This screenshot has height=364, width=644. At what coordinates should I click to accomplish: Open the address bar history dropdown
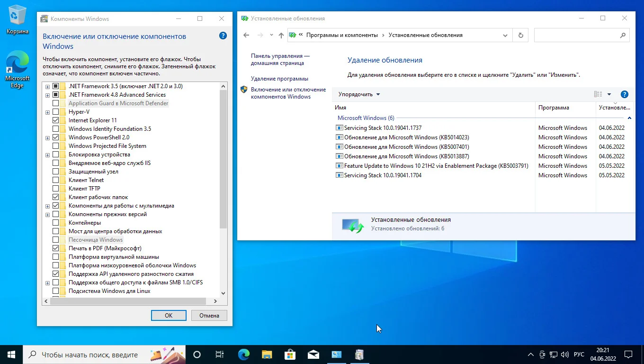click(x=505, y=35)
